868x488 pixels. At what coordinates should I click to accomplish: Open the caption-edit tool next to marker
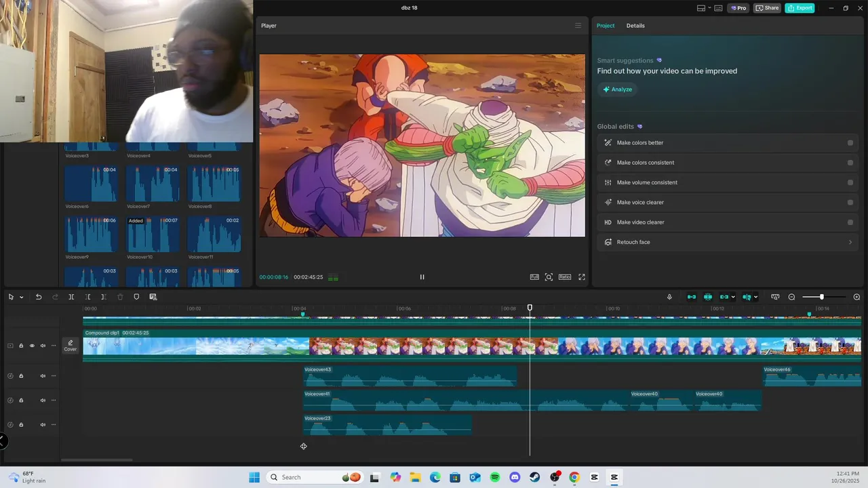pyautogui.click(x=153, y=297)
